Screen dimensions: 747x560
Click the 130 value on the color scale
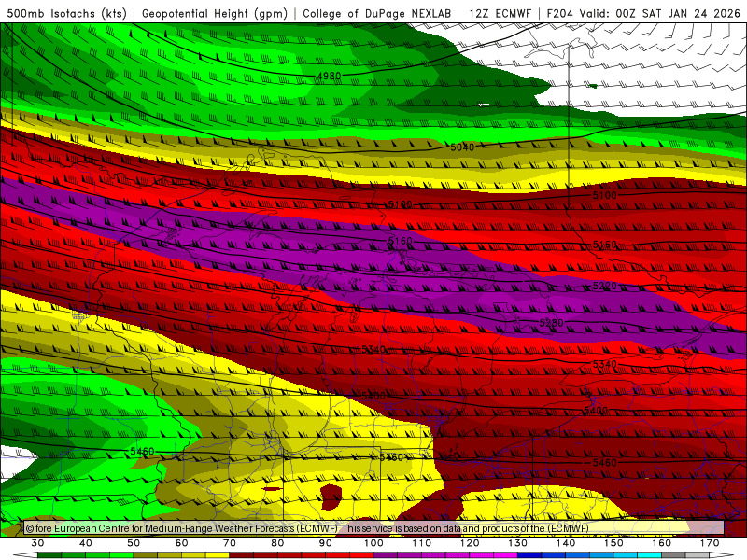point(518,543)
